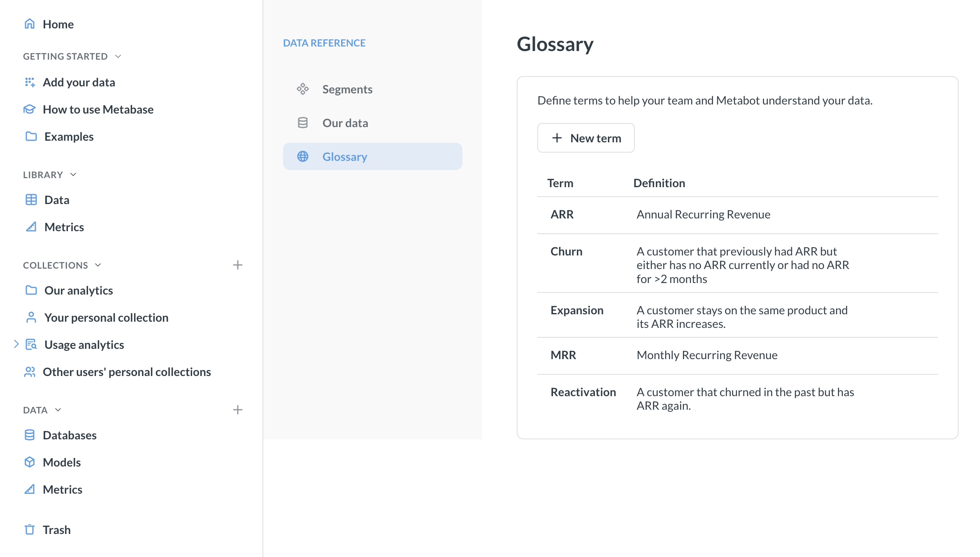Click the Library Data table icon
This screenshot has height=557, width=980.
(x=31, y=200)
